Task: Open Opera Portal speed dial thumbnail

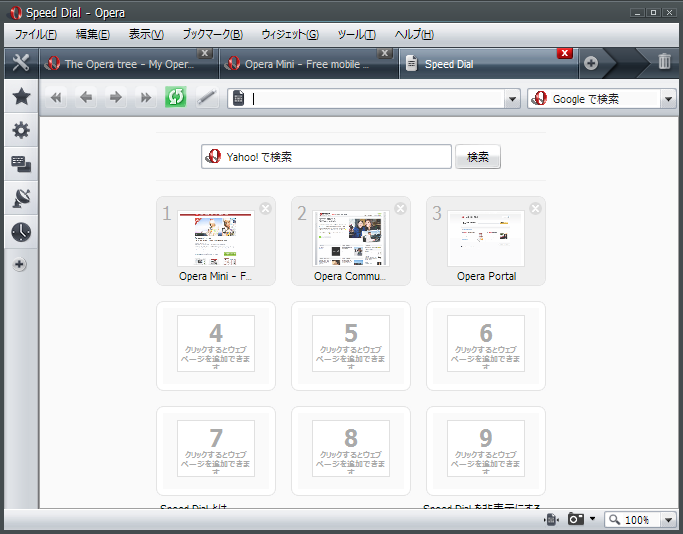Action: (486, 239)
